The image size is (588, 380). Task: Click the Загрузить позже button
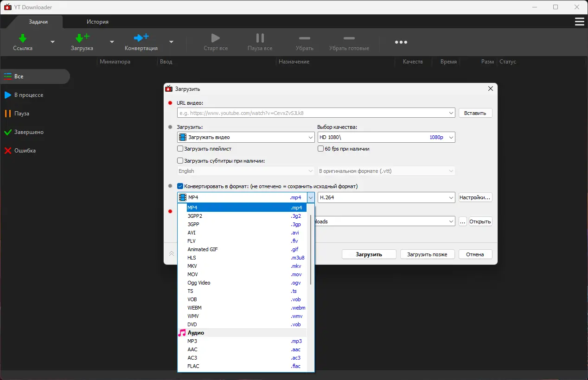(427, 254)
